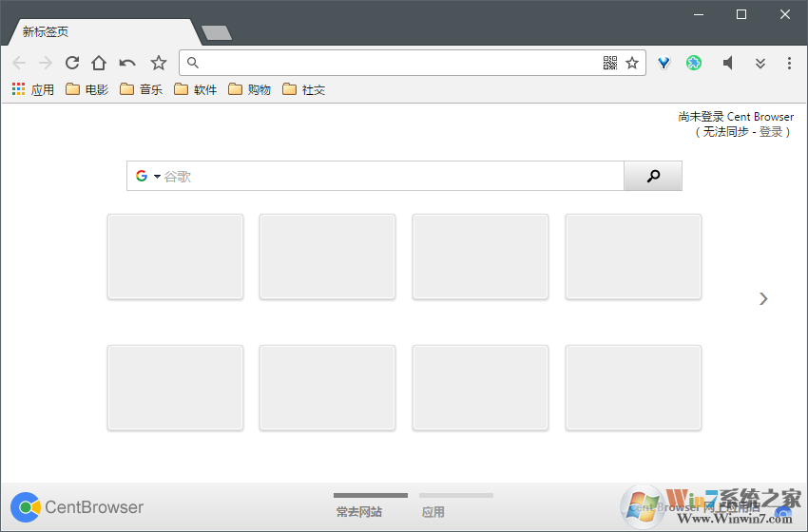The image size is (808, 532).
Task: Click the Google logo in search box
Action: [142, 176]
